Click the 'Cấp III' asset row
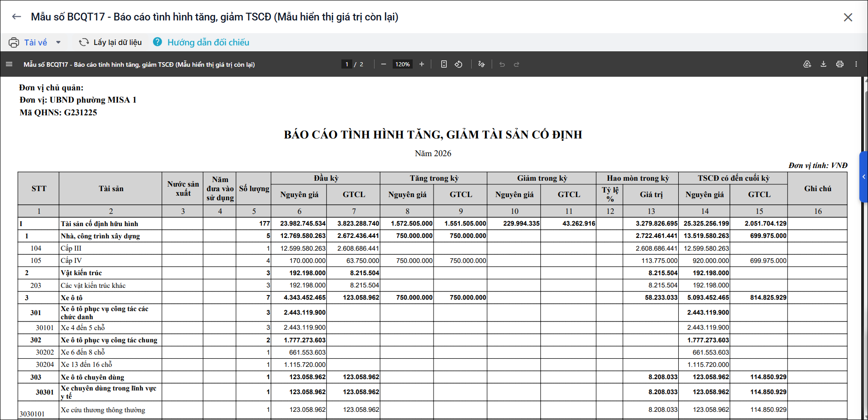 click(432, 248)
